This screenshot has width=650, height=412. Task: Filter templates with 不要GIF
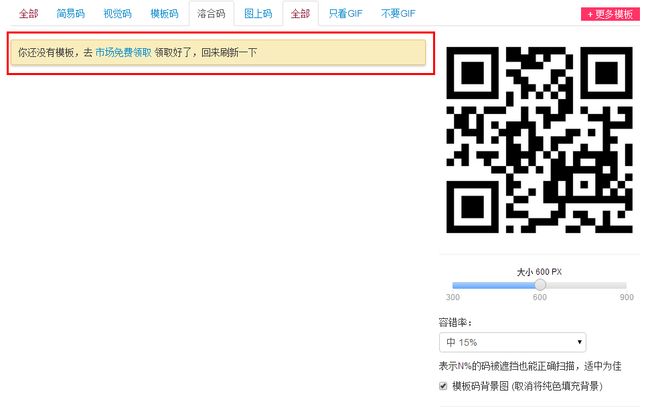[398, 14]
